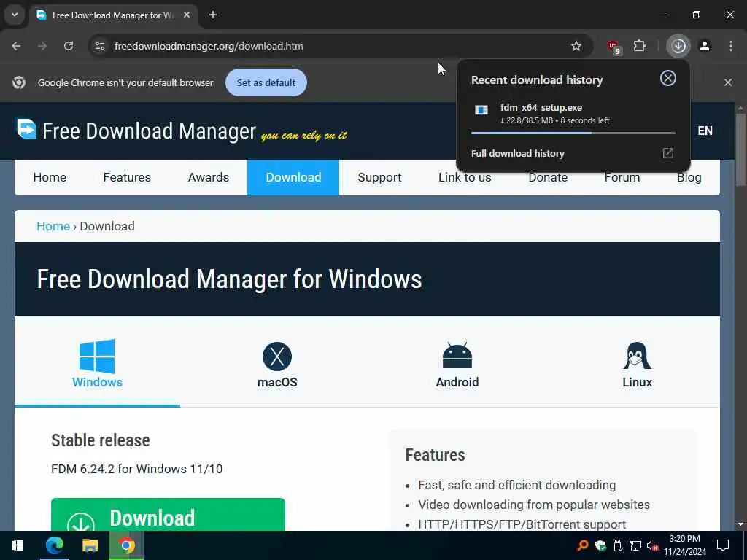Image resolution: width=747 pixels, height=560 pixels.
Task: Click the muted volume tray icon
Action: 652,545
